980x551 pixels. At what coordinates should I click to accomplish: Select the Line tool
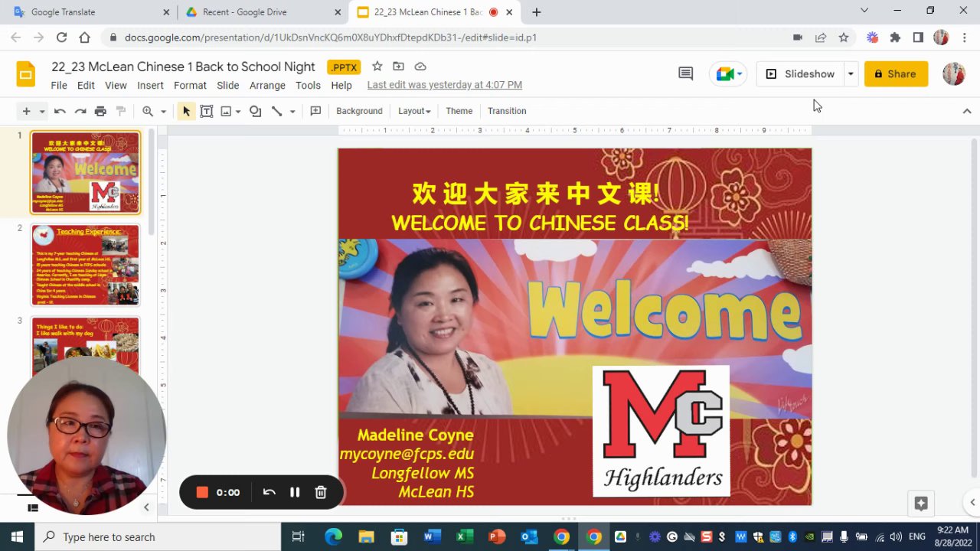[277, 111]
